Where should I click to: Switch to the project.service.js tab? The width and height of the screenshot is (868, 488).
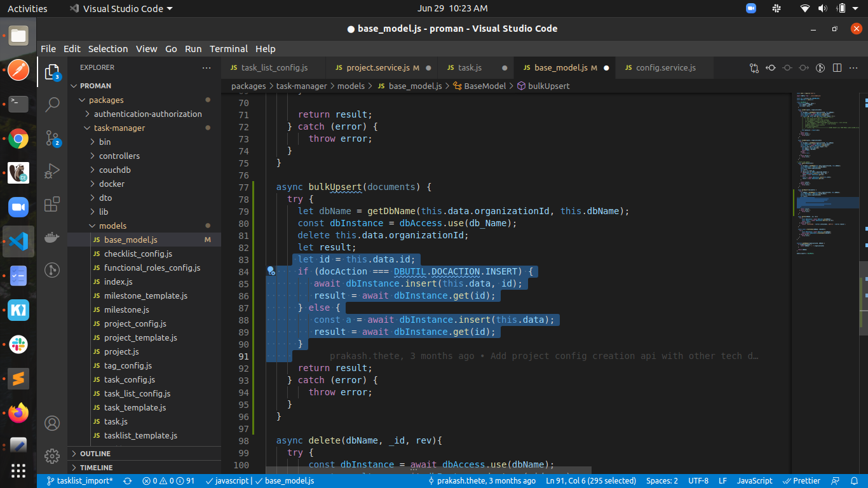coord(377,68)
